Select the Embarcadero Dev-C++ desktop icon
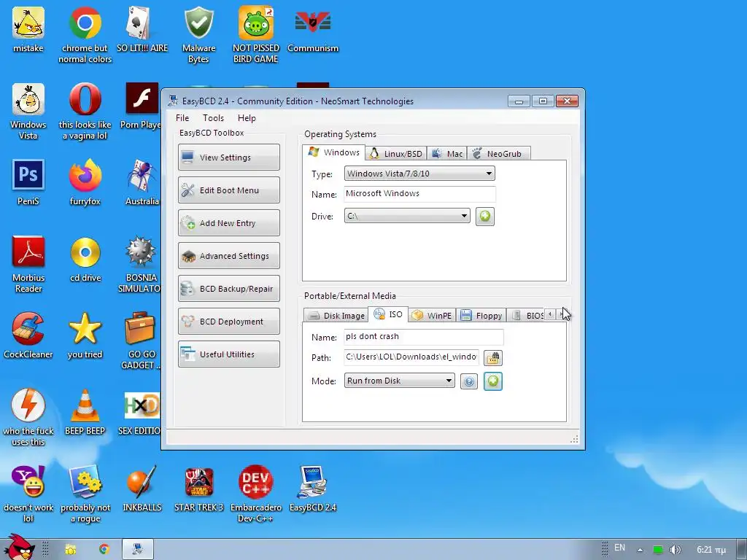Viewport: 747px width, 560px height. 256,494
